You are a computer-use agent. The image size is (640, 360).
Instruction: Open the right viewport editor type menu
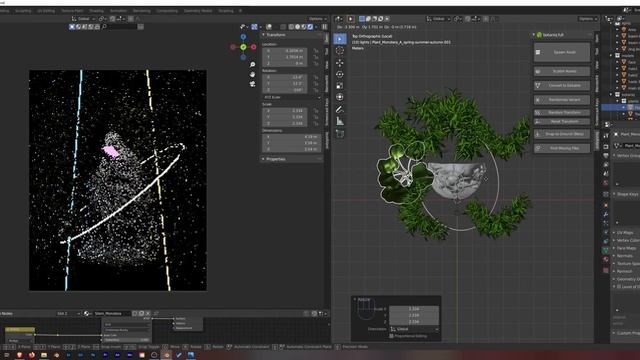pyautogui.click(x=339, y=19)
